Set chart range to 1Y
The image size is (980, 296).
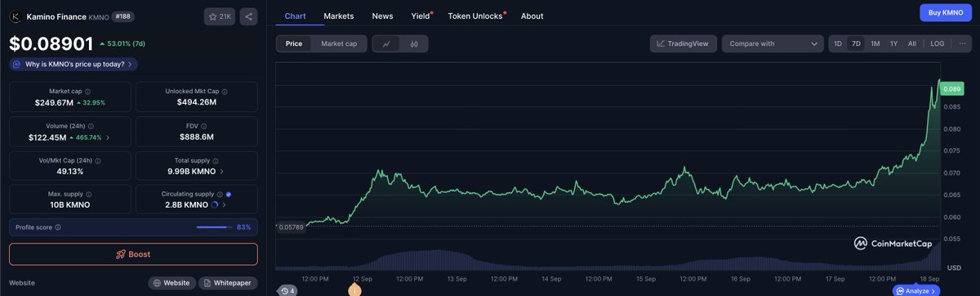(x=893, y=43)
